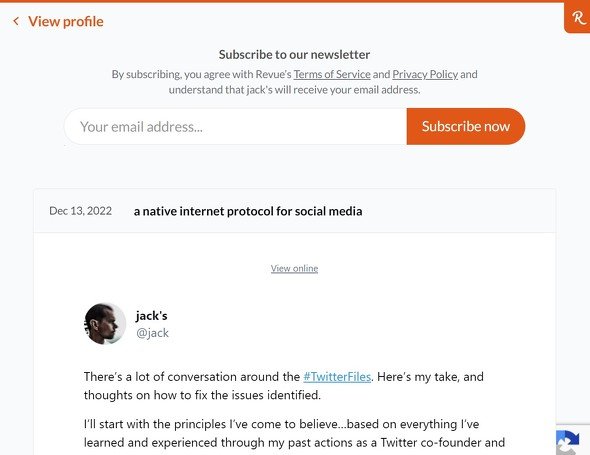Click the back chevron beside View profile
This screenshot has width=590, height=455.
coord(16,21)
